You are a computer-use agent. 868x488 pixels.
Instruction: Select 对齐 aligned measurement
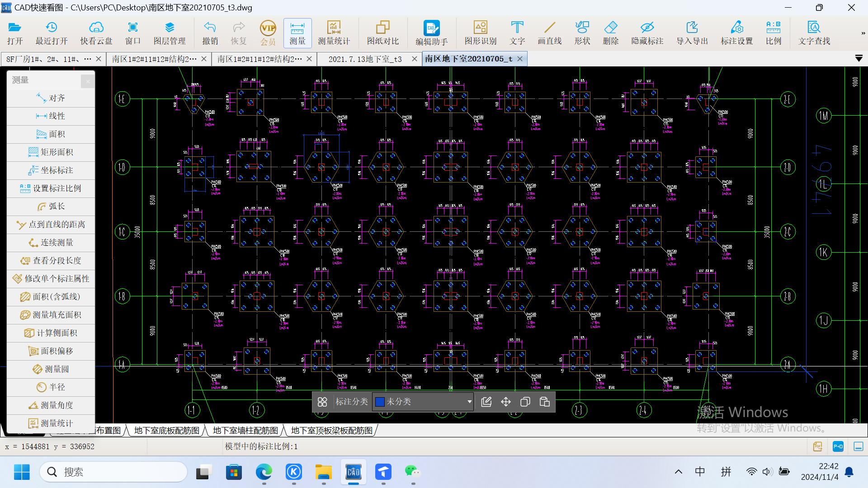click(x=51, y=98)
